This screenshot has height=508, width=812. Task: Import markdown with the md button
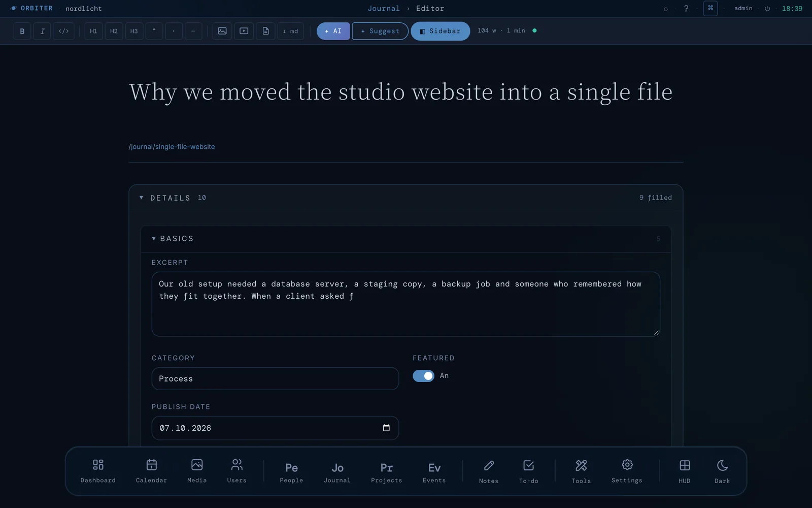click(291, 31)
